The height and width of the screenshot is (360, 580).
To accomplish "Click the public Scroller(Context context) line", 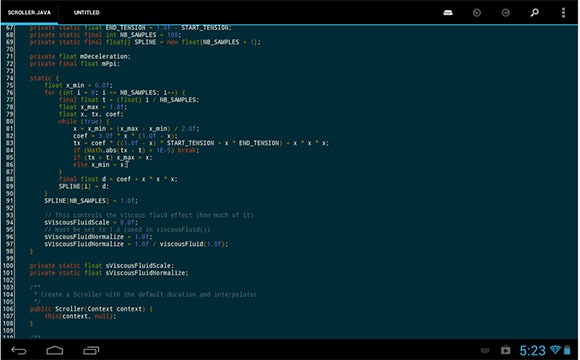I will click(x=91, y=309).
